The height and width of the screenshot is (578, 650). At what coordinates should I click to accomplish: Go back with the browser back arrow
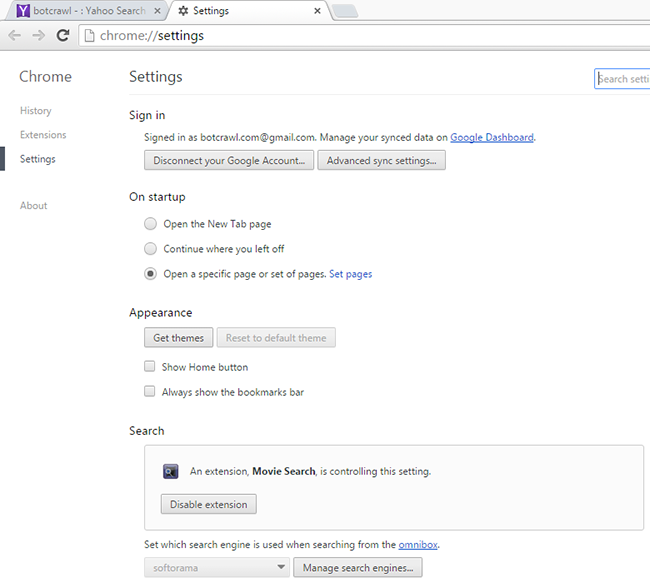pos(15,36)
